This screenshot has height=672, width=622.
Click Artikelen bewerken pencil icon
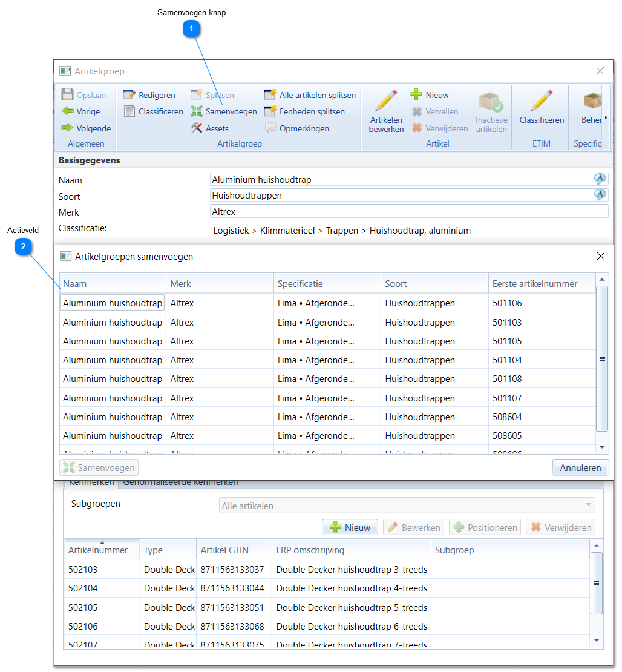coord(386,100)
